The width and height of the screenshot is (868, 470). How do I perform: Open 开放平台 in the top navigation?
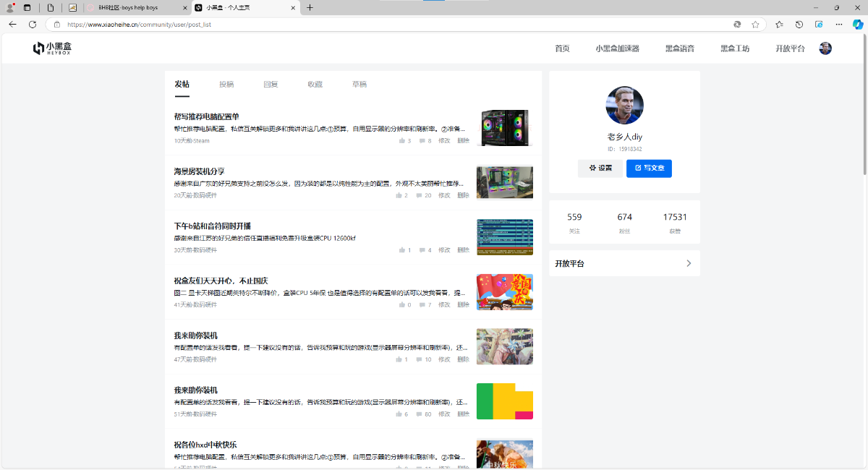(790, 48)
